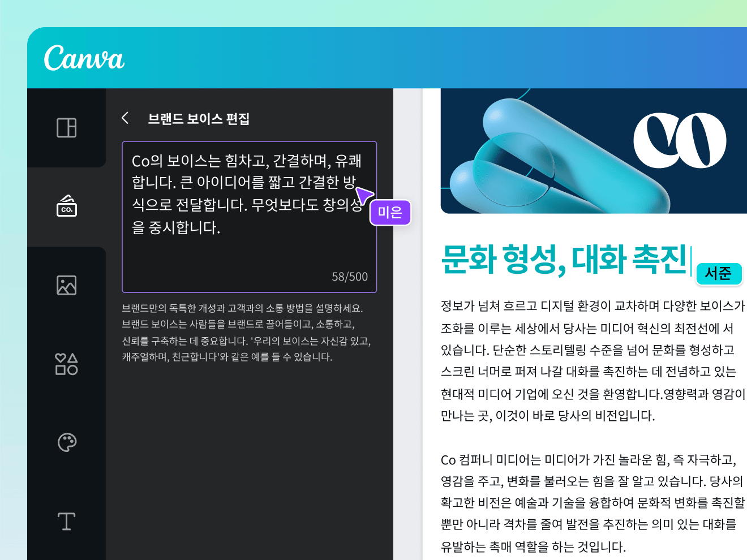Open the Elements panel

(67, 364)
